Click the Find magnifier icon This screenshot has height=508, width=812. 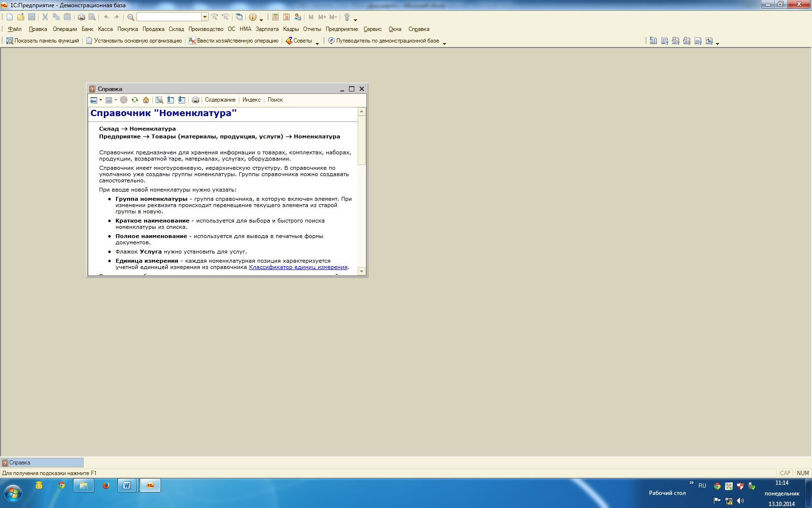point(130,17)
